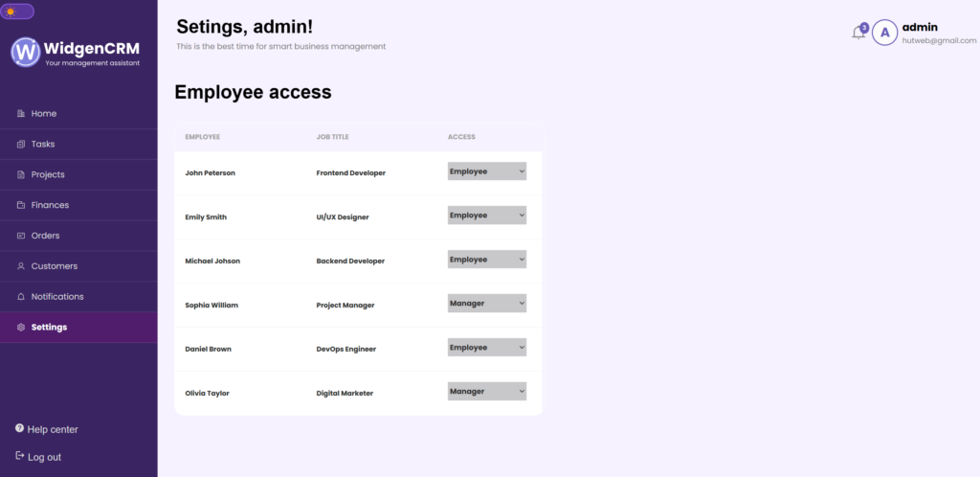This screenshot has height=477, width=980.
Task: Click the Tasks icon in sidebar
Action: click(x=21, y=145)
